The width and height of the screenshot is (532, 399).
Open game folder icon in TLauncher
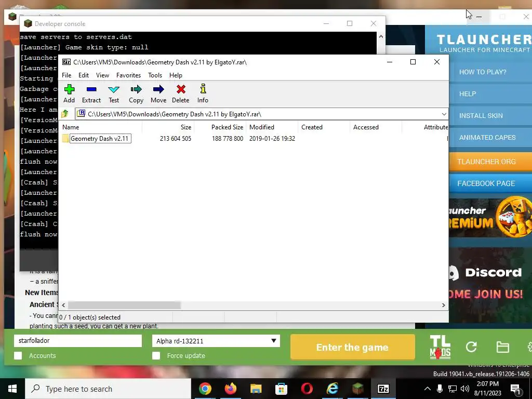502,347
